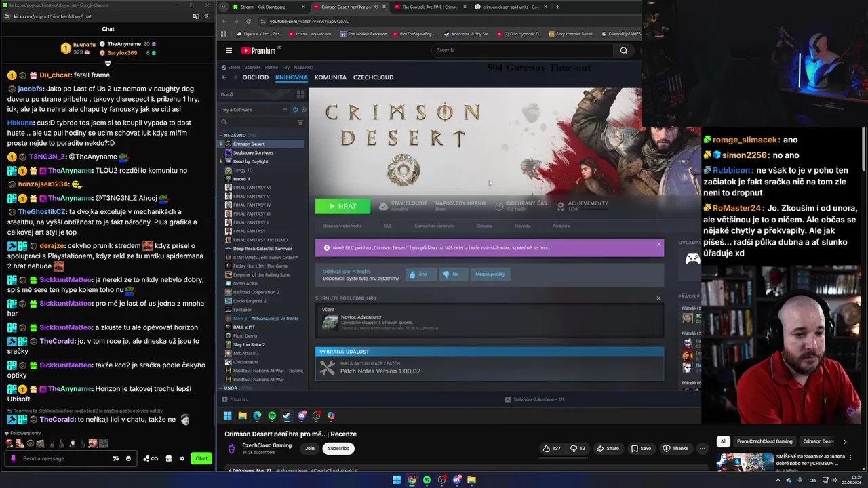Open the three-dot menu on the recommended video
Screen dimensions: 868x488
[x=850, y=457]
